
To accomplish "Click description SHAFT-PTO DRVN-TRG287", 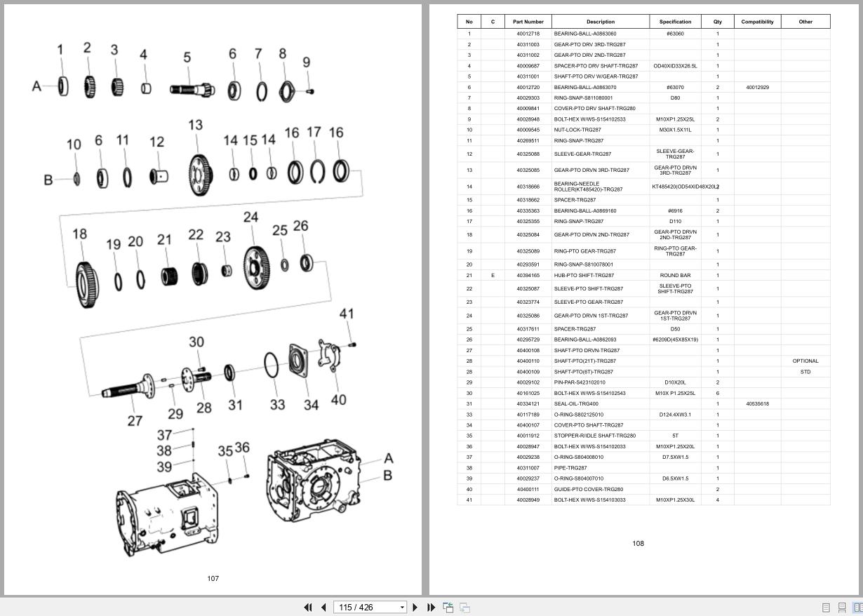I will [587, 351].
